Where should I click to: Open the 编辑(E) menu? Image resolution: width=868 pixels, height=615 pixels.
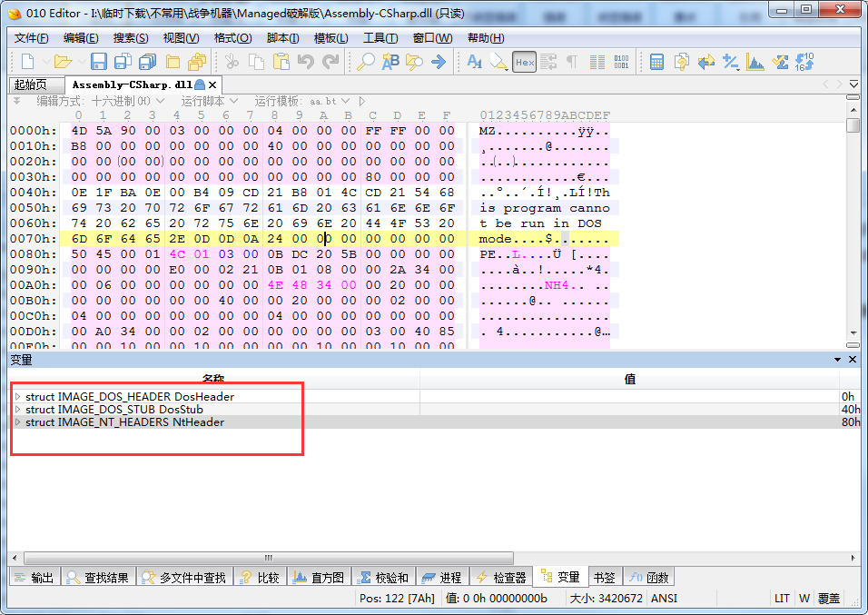click(x=81, y=37)
